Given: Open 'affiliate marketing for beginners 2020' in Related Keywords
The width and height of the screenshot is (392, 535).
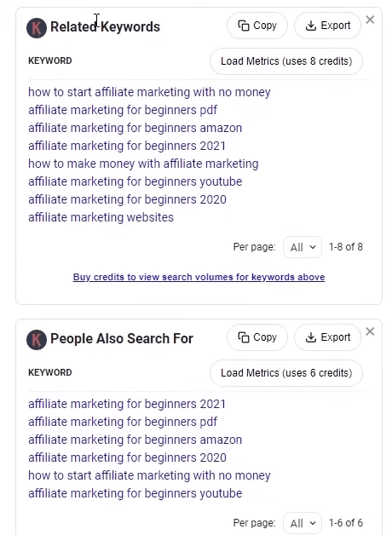Looking at the screenshot, I should click(x=127, y=199).
